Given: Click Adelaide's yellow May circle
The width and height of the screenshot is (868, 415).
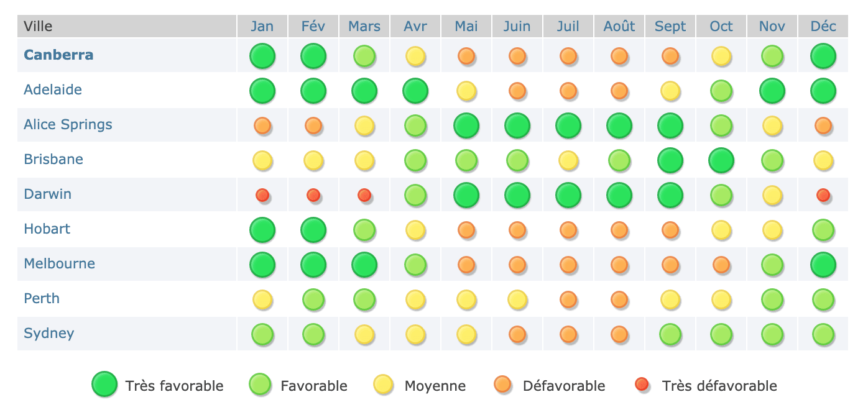Looking at the screenshot, I should point(466,91).
